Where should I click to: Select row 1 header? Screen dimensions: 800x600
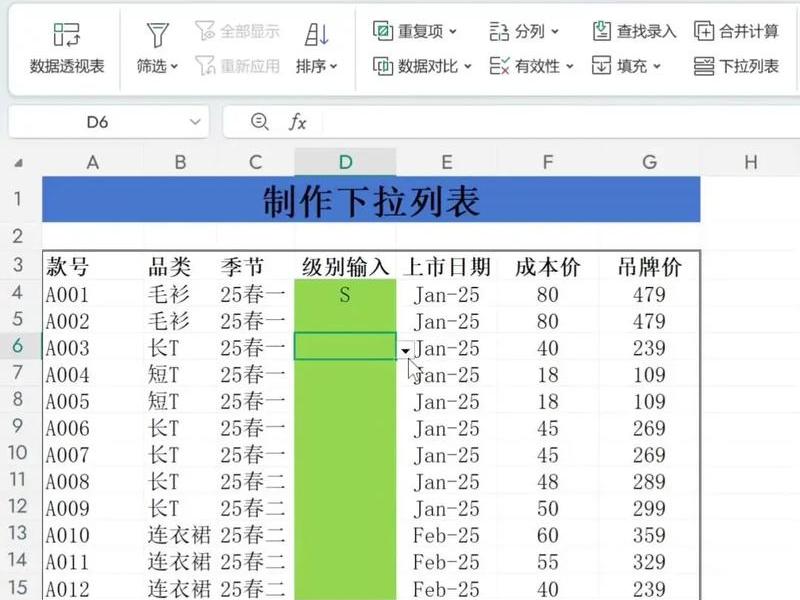(x=18, y=199)
